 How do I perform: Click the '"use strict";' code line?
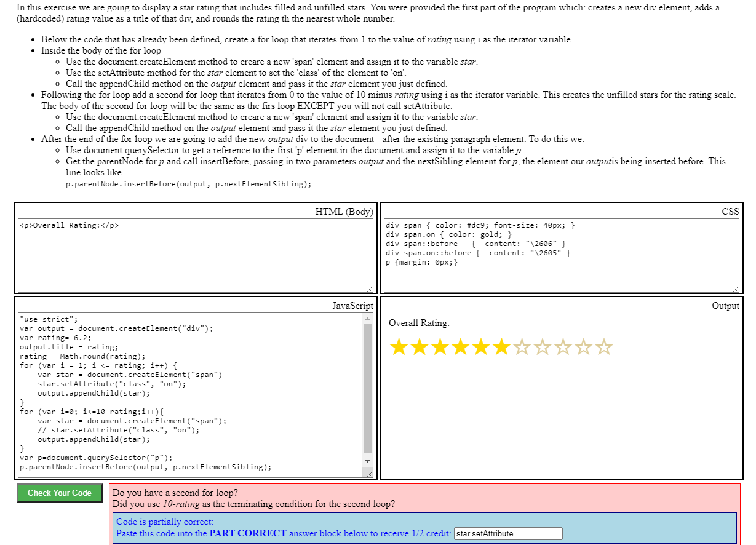[49, 319]
